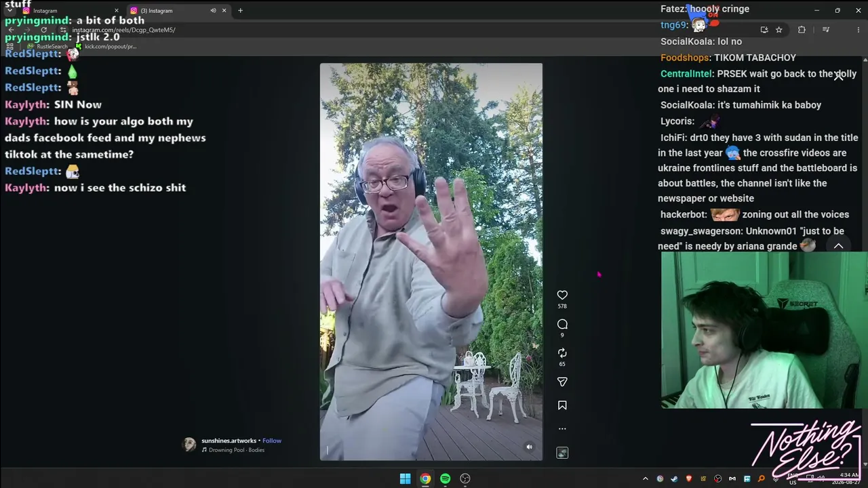
Task: Open the Steam tray icon
Action: (674, 479)
